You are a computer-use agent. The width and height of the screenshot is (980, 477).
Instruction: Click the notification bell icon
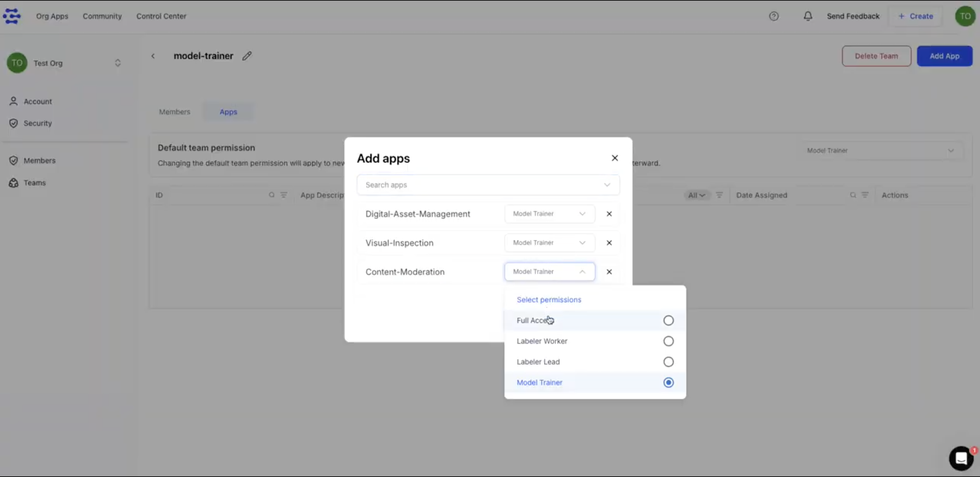[808, 16]
